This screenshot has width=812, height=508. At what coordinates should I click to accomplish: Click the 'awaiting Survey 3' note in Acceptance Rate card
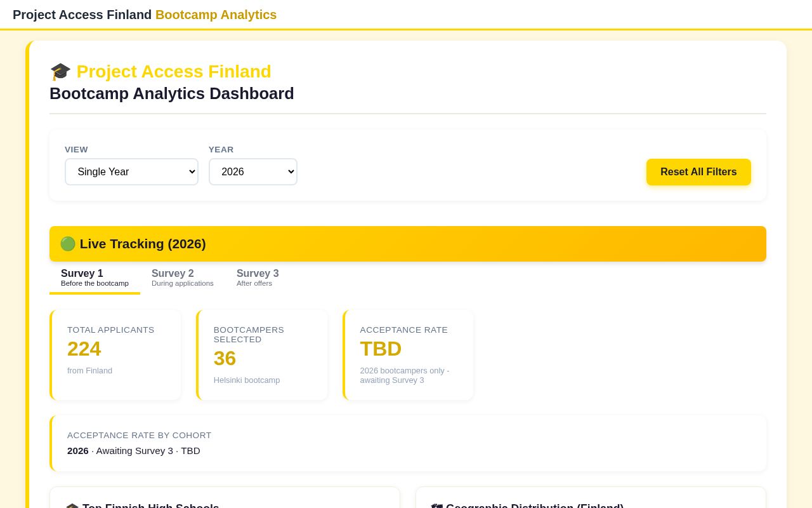(x=405, y=375)
